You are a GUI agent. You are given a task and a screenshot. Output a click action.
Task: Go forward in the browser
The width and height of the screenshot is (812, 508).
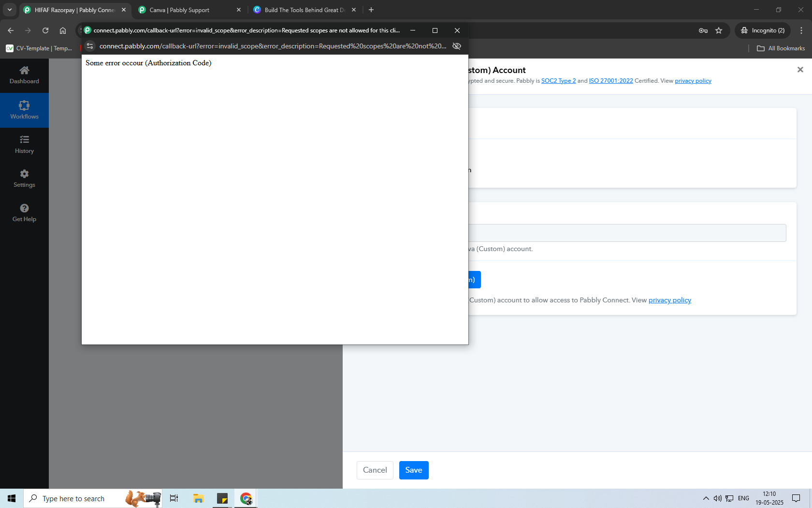tap(28, 30)
